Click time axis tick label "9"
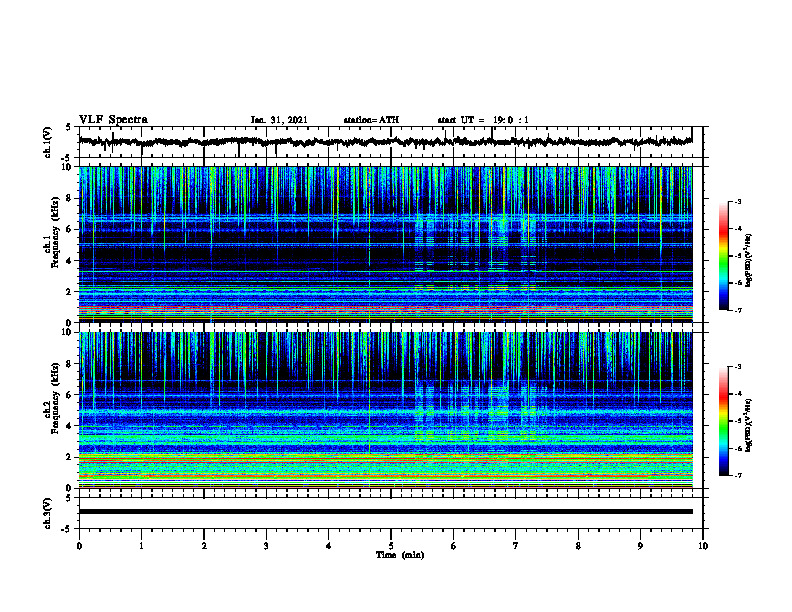 [x=640, y=546]
